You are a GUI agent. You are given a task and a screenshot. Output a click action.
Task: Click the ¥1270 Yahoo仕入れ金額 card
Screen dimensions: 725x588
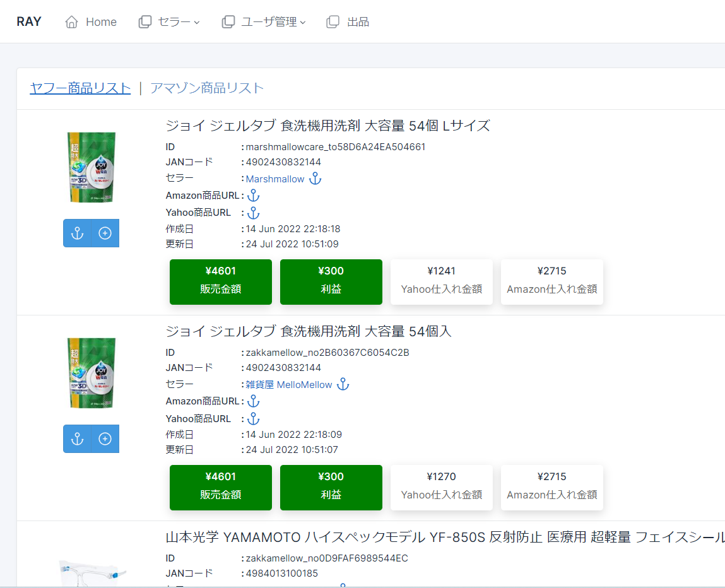[442, 488]
